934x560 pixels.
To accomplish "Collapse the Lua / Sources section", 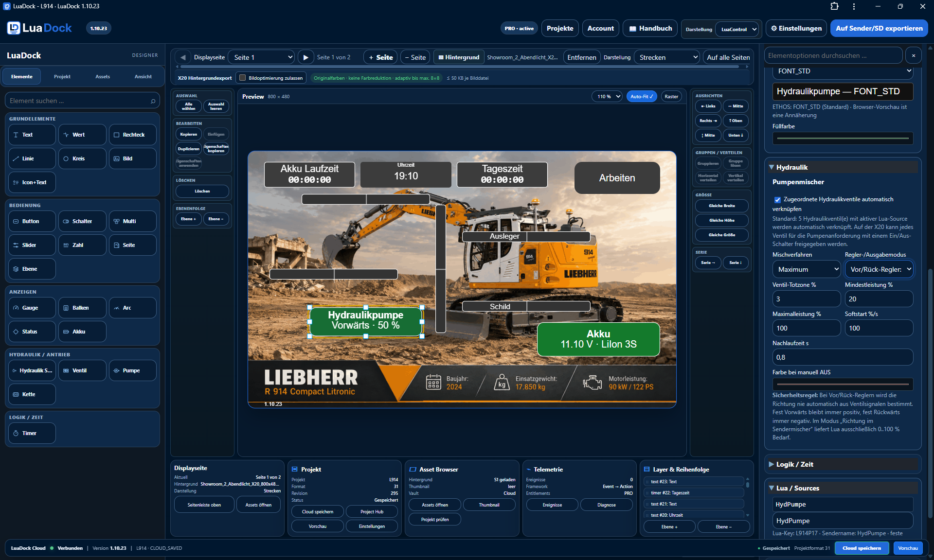I will (x=843, y=488).
